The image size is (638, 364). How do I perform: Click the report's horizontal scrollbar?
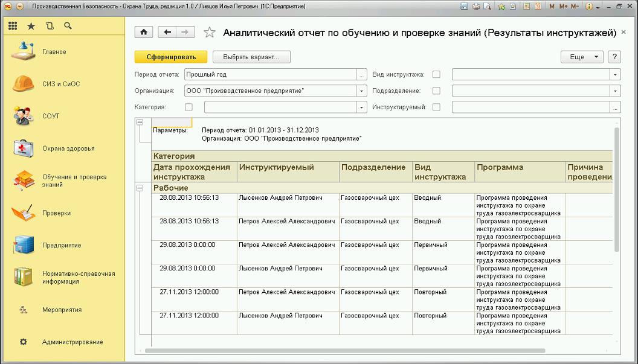coord(344,351)
